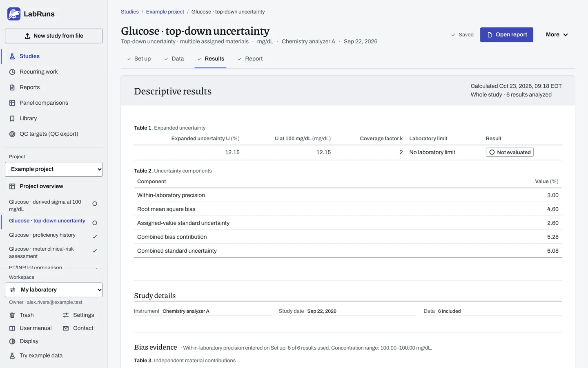Click the Not evaluated result badge
588x368 pixels.
coord(510,153)
